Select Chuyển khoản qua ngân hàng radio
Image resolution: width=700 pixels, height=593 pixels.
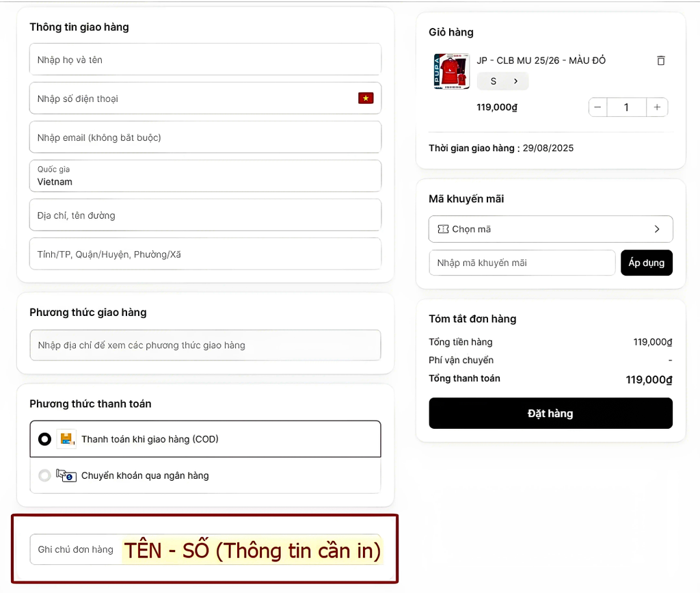(44, 475)
